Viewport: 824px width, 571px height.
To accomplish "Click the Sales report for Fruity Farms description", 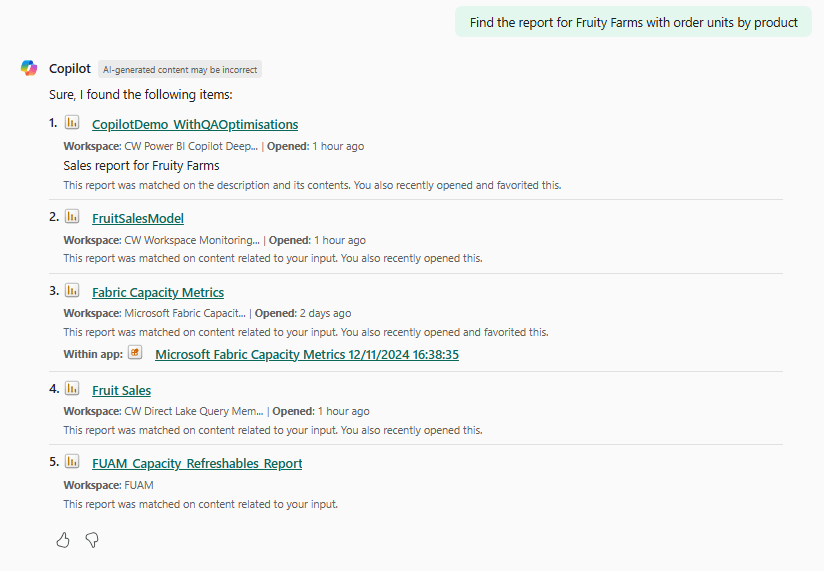I will (x=141, y=165).
